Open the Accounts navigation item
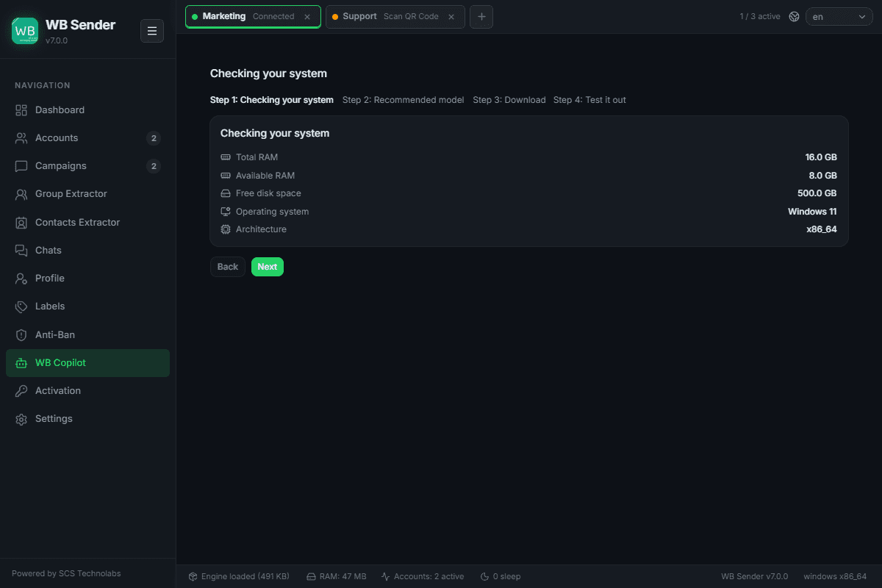Viewport: 882px width, 588px height. tap(87, 138)
